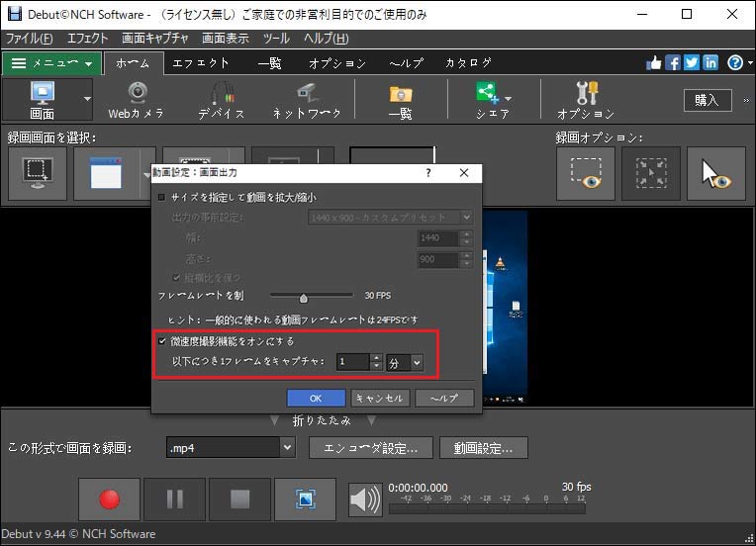Select the region selection capture icon
This screenshot has height=546, width=756.
38,173
